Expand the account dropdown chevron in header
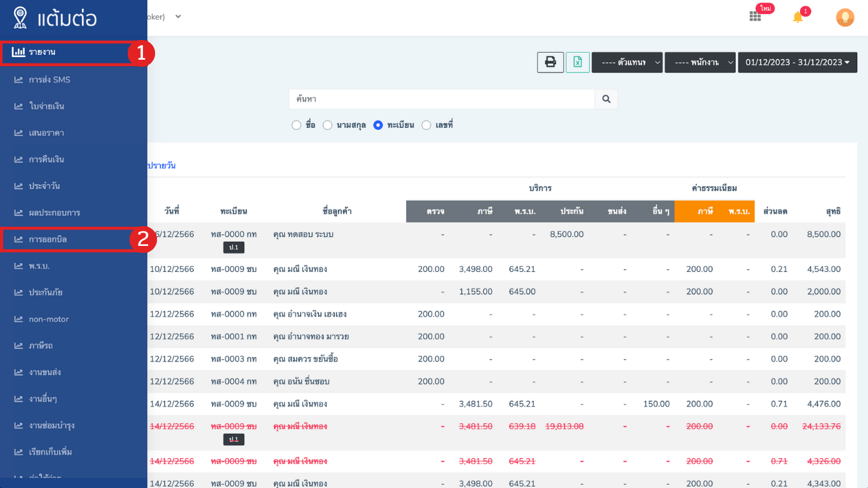The height and width of the screenshot is (488, 868). click(179, 17)
